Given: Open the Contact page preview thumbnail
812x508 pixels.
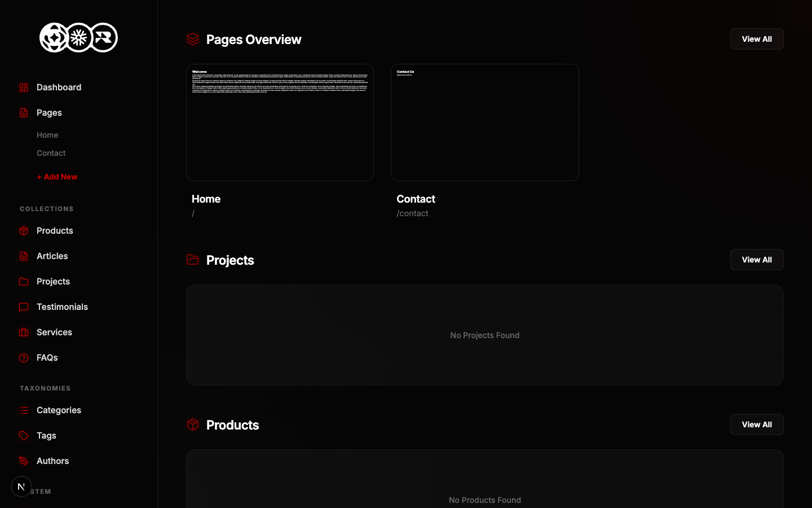Looking at the screenshot, I should [x=485, y=122].
